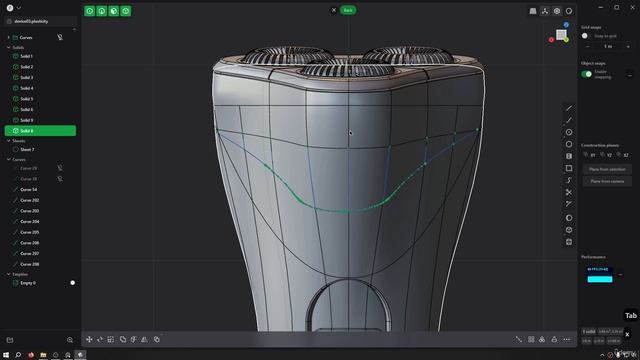Select the Trim scissors tool
640x360 pixels.
pos(569,192)
